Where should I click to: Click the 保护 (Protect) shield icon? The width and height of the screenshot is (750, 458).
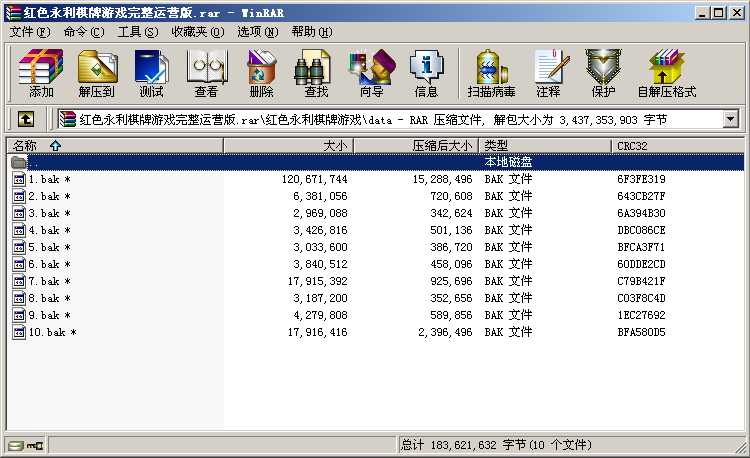[x=603, y=73]
